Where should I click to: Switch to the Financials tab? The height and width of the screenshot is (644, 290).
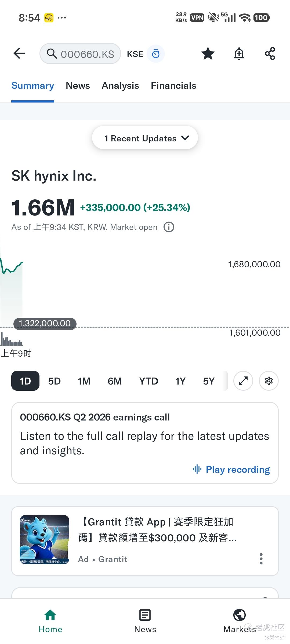[173, 86]
